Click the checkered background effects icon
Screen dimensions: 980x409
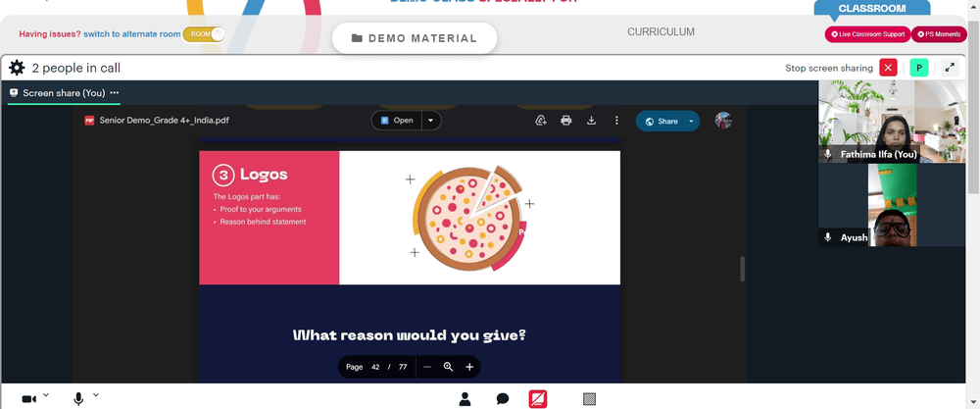click(x=589, y=399)
